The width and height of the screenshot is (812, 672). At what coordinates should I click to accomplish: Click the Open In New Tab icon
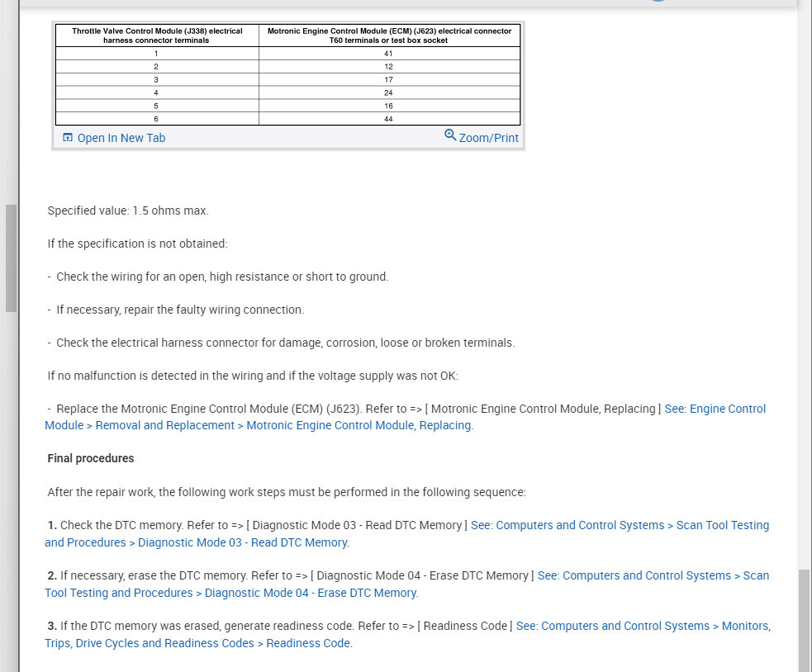click(x=68, y=138)
